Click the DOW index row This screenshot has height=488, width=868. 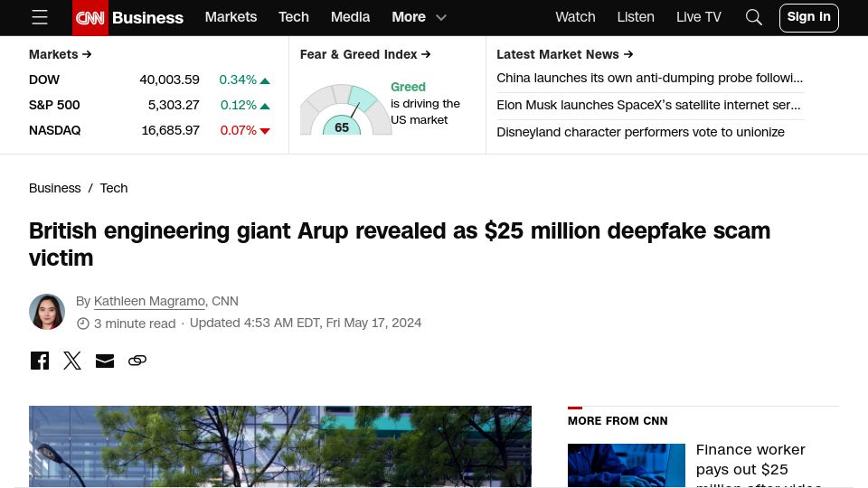click(x=149, y=80)
